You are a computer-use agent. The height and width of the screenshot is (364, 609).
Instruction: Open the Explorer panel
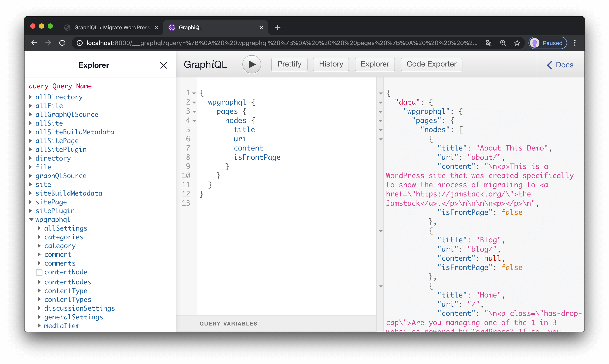(x=374, y=64)
